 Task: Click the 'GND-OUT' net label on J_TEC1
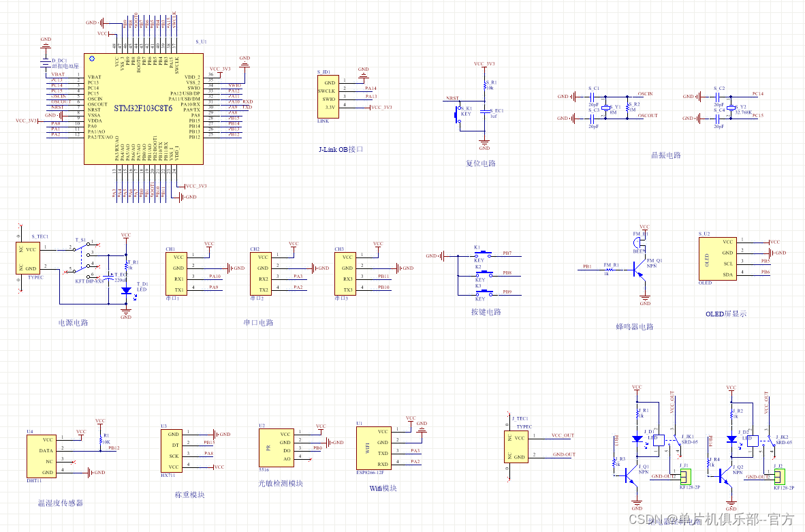(x=564, y=454)
